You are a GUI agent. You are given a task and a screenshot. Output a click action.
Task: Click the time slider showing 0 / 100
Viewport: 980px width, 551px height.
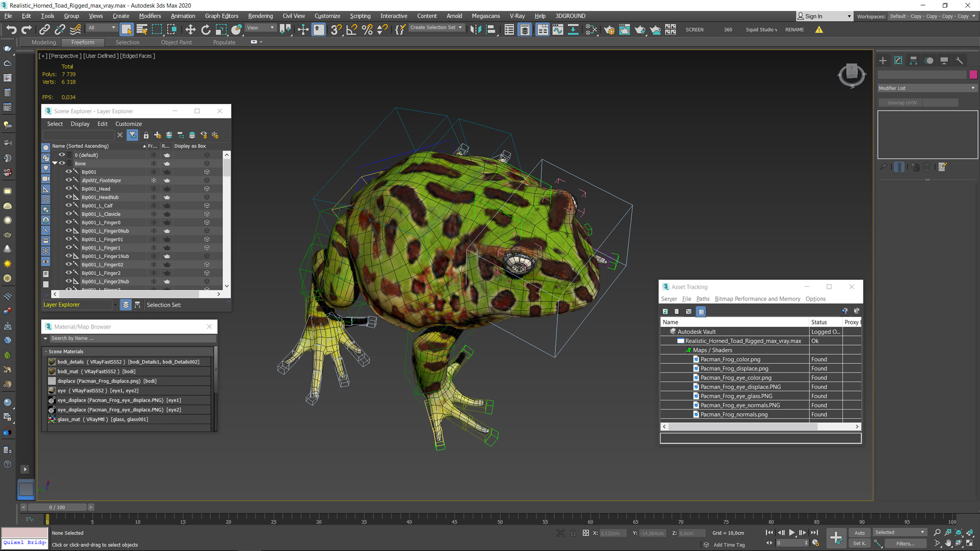point(57,507)
